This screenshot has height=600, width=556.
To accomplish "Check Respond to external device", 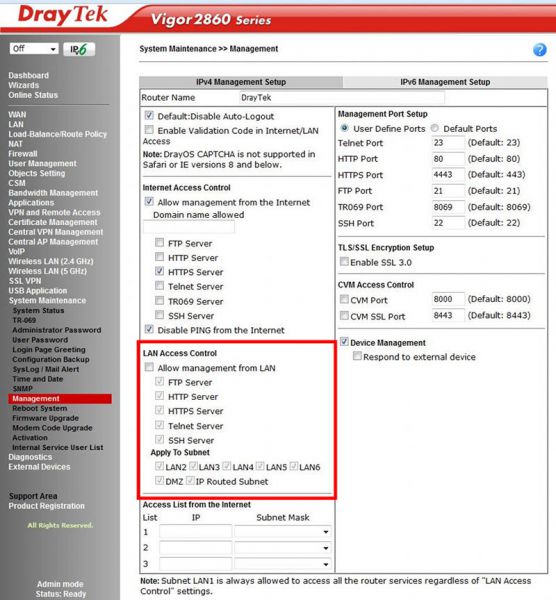I will (357, 356).
